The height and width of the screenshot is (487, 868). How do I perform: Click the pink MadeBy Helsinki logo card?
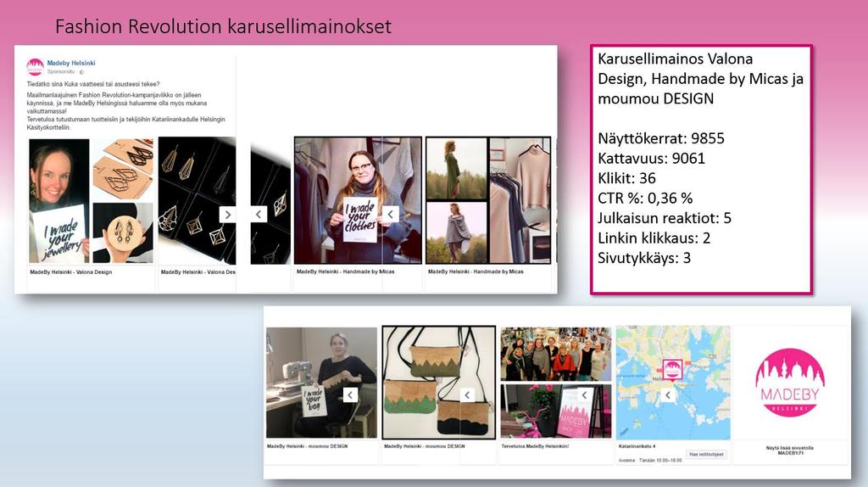click(790, 383)
